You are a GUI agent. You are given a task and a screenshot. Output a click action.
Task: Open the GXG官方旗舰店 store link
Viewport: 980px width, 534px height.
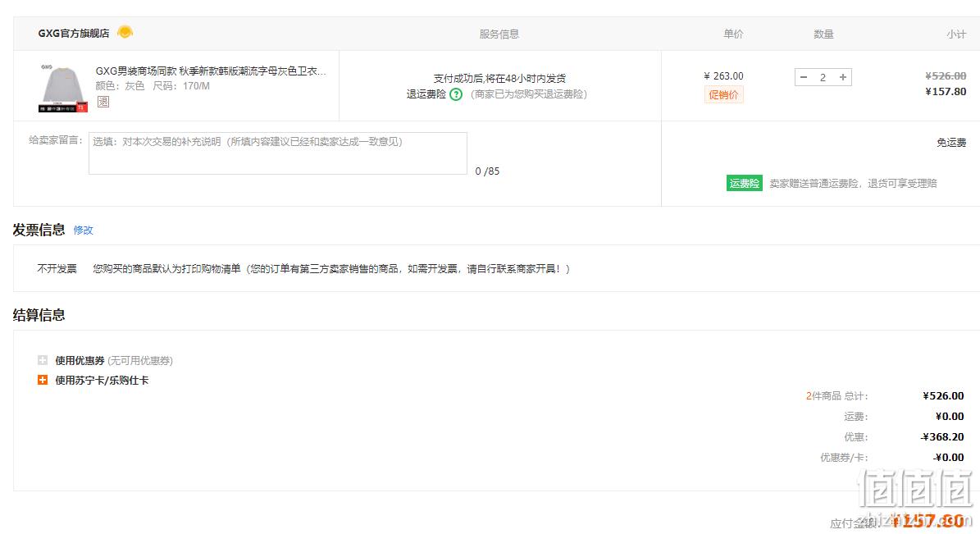73,33
